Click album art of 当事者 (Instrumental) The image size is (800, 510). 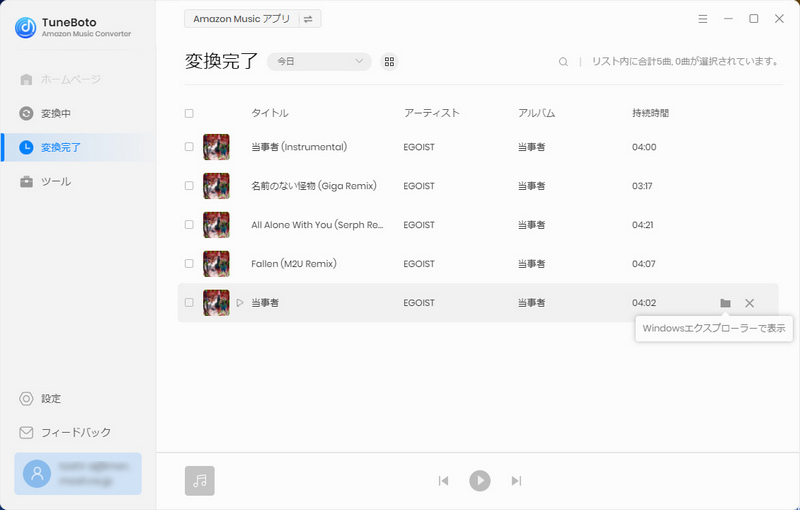[x=216, y=147]
